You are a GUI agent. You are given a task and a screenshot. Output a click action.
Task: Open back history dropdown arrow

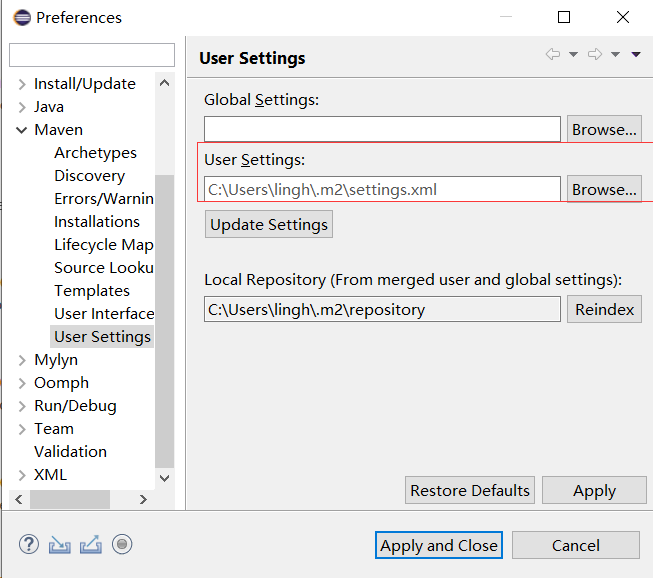tap(573, 54)
